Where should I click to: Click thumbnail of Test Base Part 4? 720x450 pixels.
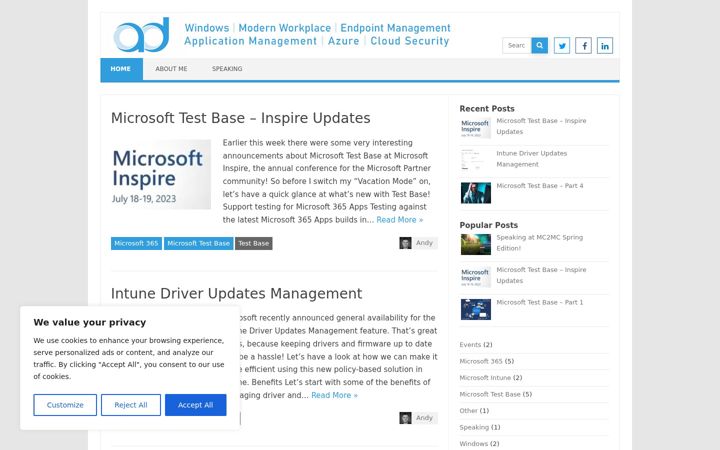point(476,193)
